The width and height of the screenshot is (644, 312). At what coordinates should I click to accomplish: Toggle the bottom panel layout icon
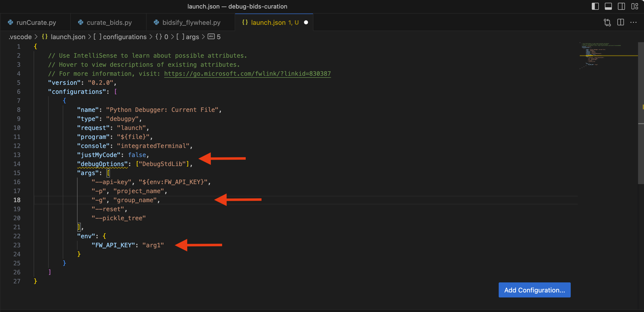608,6
